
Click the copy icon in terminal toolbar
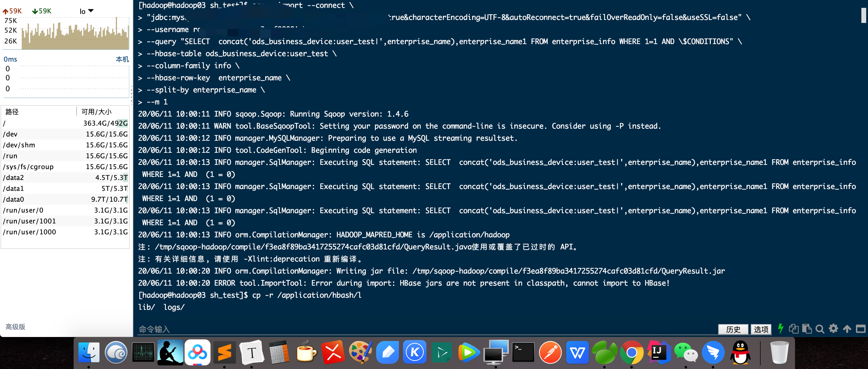click(794, 329)
